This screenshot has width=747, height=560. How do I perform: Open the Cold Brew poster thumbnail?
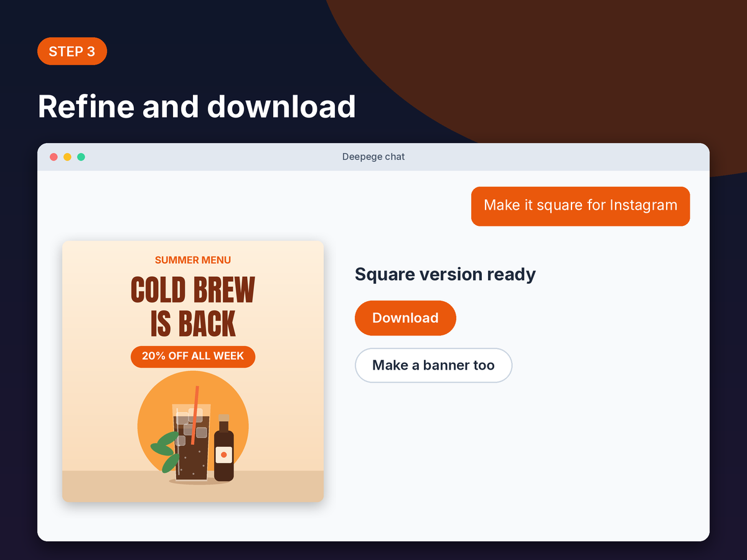193,371
